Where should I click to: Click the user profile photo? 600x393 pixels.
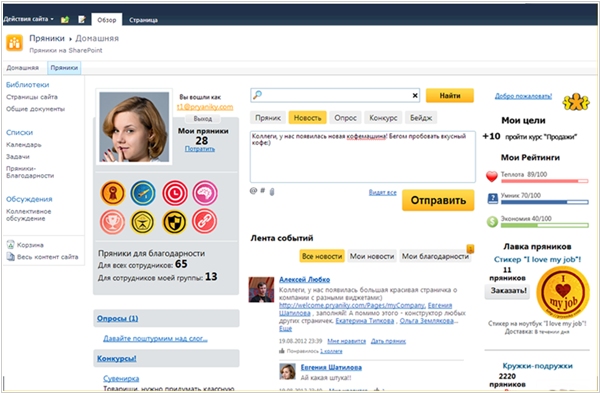[134, 127]
